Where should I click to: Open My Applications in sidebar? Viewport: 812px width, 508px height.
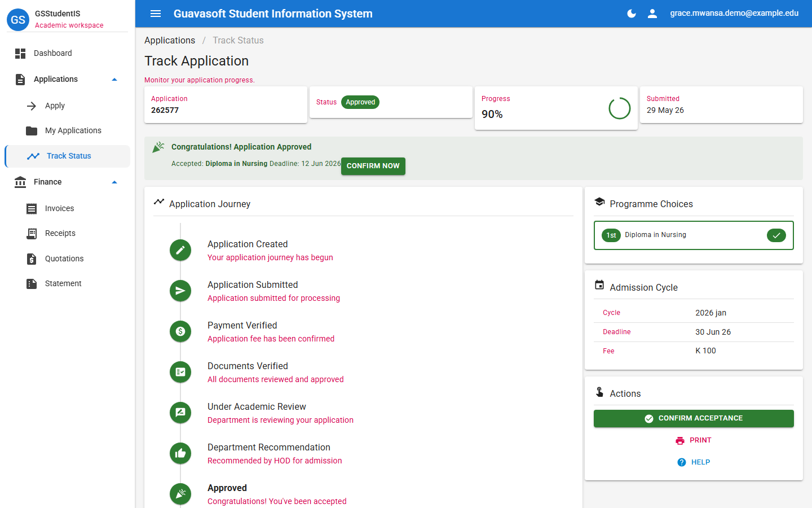(x=68, y=130)
